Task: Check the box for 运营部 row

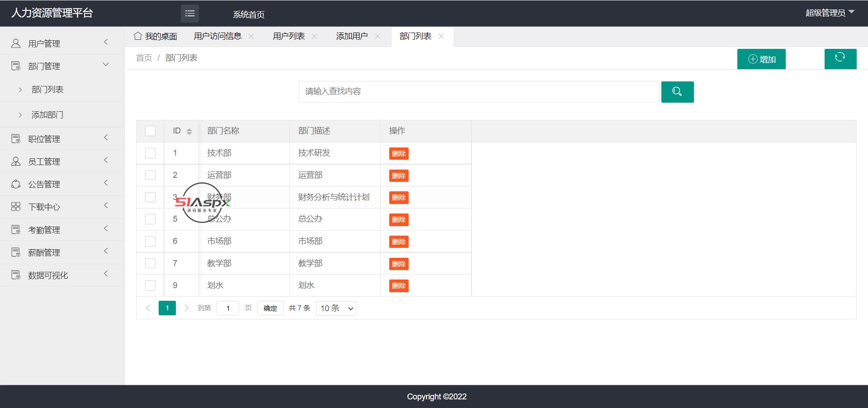Action: [150, 175]
